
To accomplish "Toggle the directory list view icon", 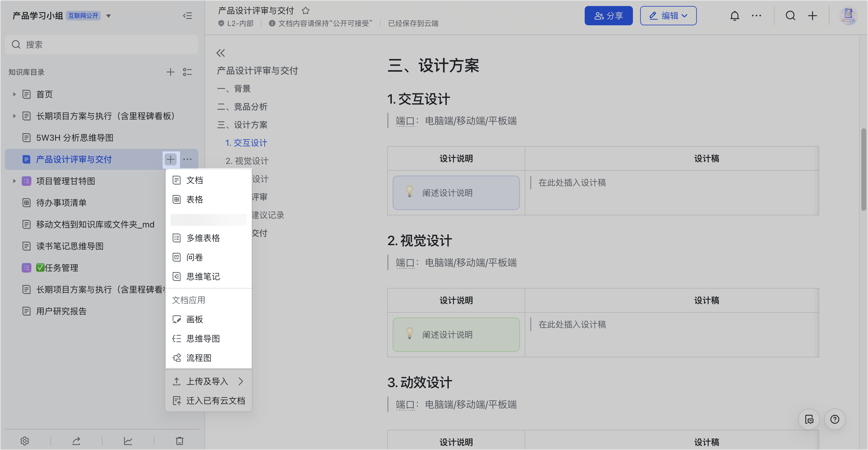I will pyautogui.click(x=187, y=72).
